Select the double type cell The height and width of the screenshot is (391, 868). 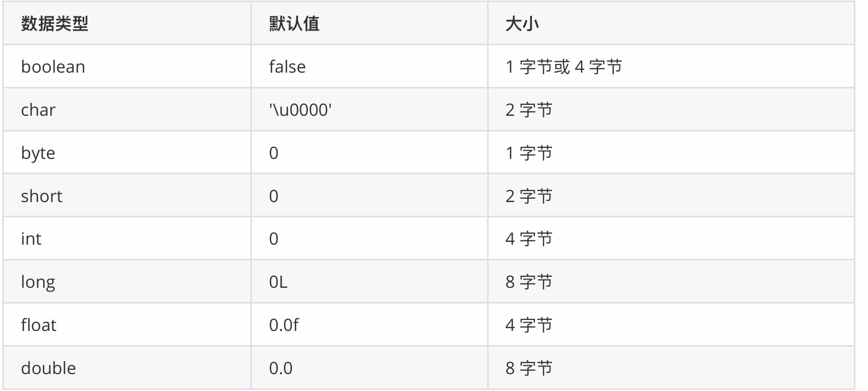click(x=49, y=368)
